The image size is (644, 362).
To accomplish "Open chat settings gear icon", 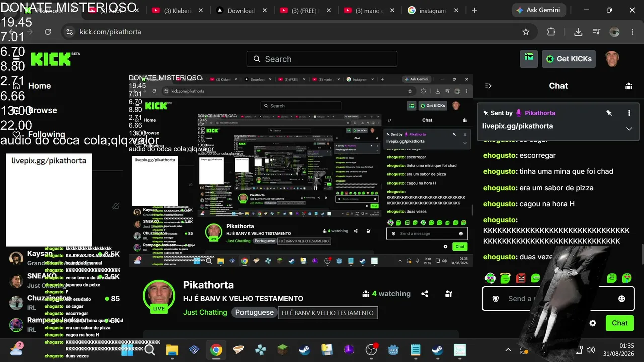I will click(x=593, y=323).
